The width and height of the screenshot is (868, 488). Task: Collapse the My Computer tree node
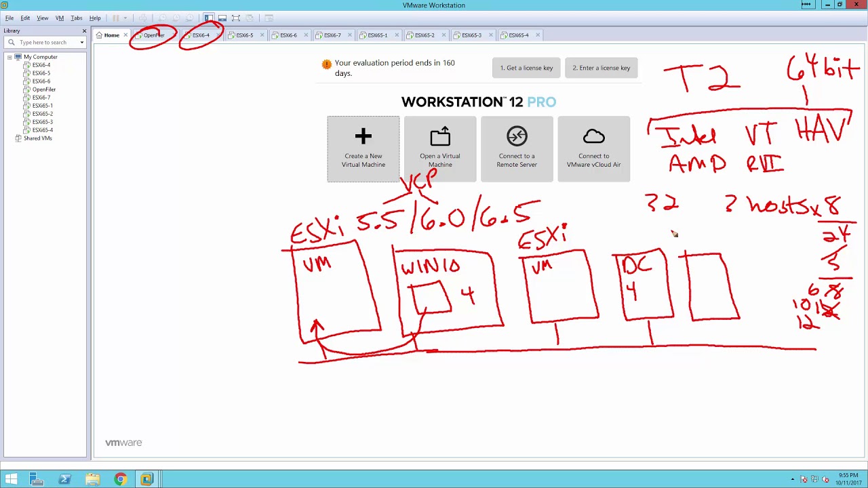point(9,57)
